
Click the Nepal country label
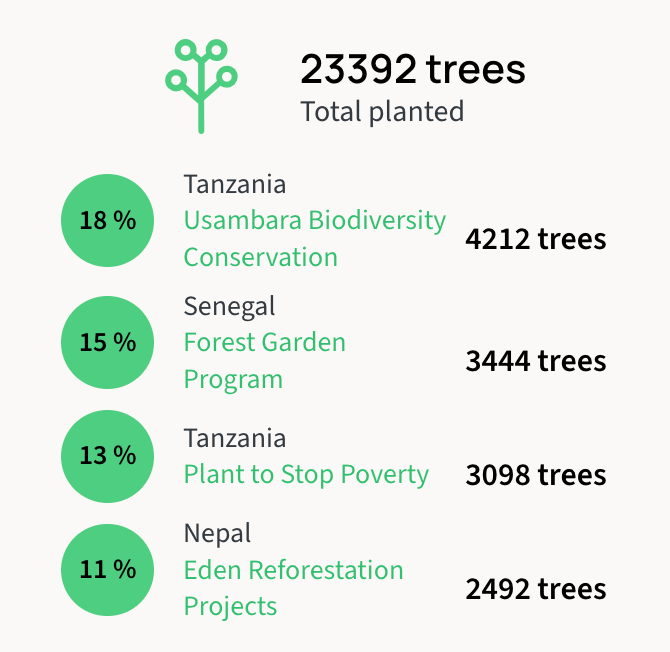tap(217, 533)
